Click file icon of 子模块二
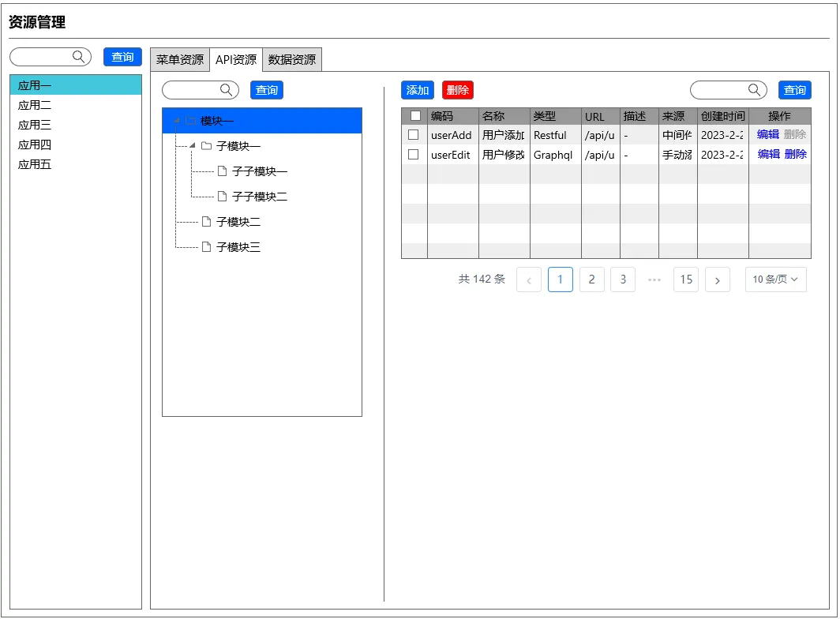Screen dimensions: 840x619 tap(206, 221)
